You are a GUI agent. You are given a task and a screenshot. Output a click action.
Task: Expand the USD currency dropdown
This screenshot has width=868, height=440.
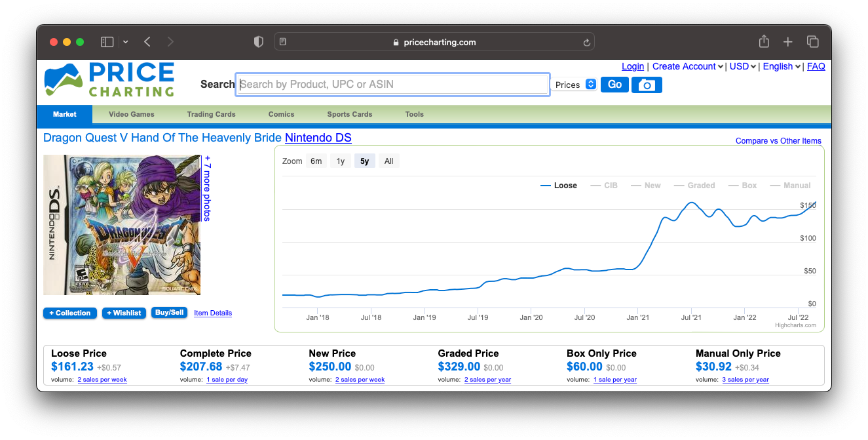point(743,66)
